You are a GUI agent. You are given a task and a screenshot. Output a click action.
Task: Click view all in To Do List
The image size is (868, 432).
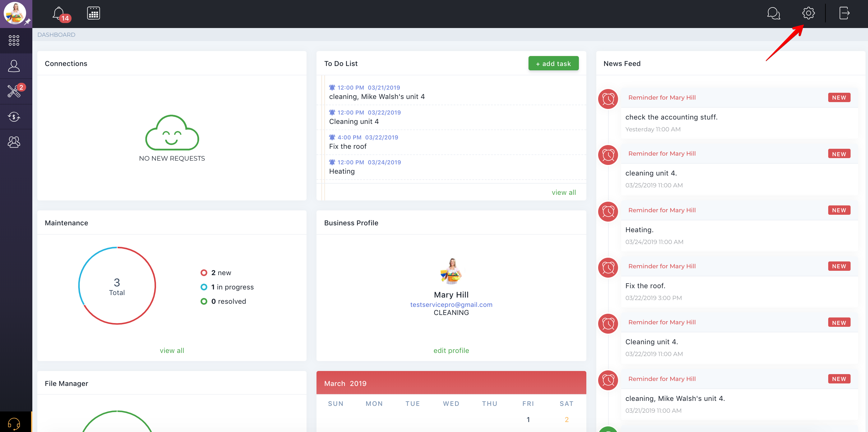pyautogui.click(x=563, y=192)
